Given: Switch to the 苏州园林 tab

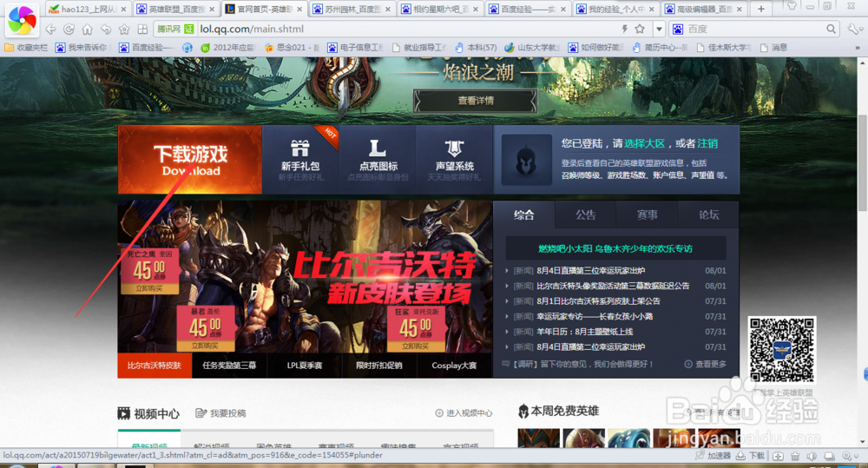Looking at the screenshot, I should click(352, 9).
